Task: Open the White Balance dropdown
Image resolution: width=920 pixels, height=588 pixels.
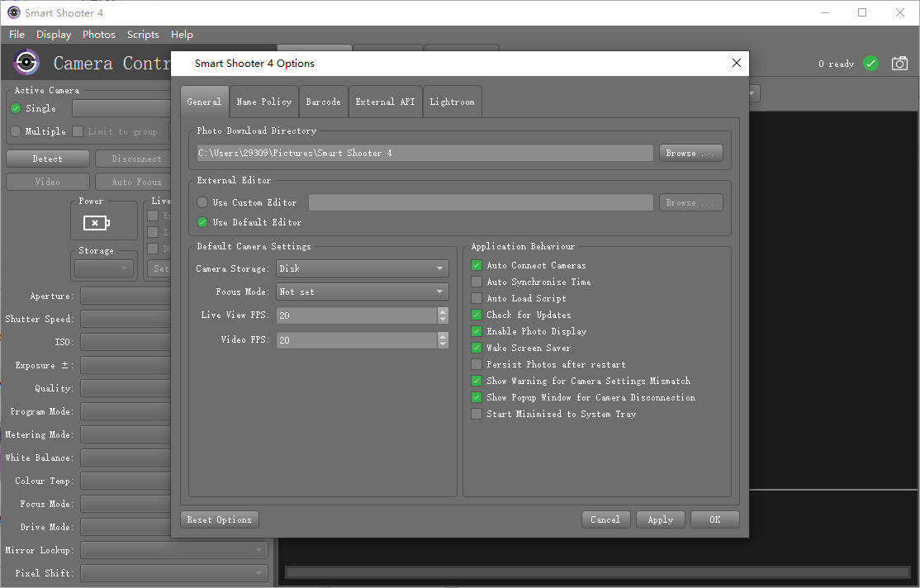Action: coord(126,458)
